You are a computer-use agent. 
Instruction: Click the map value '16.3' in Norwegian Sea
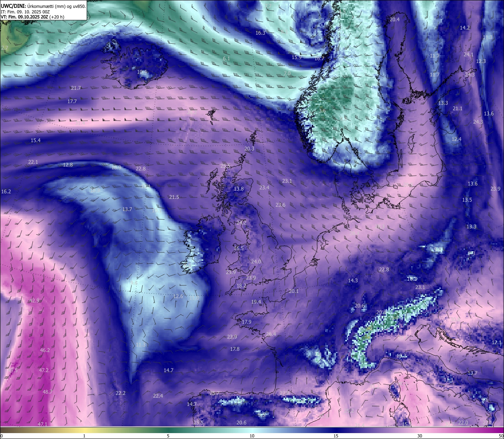coord(260,33)
